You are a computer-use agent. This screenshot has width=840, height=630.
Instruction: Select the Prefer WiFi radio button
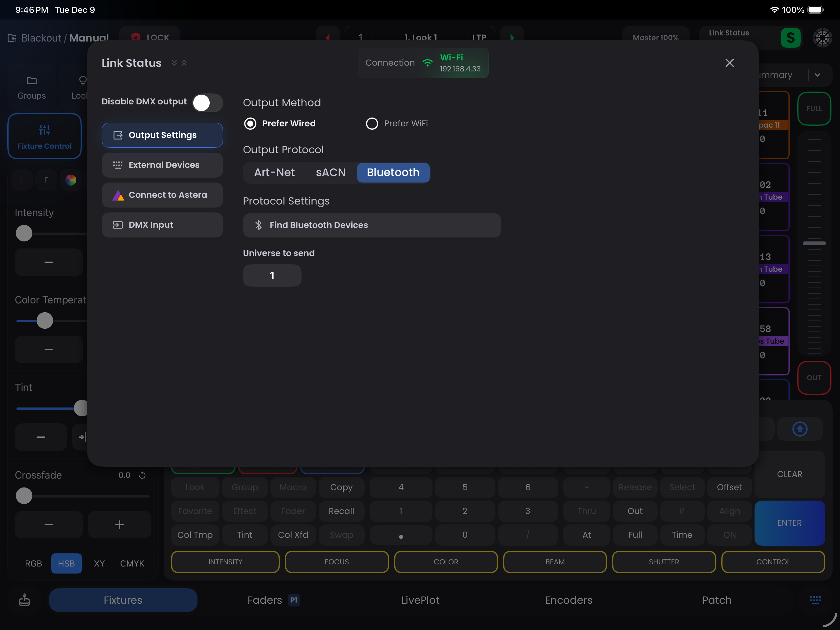point(372,123)
